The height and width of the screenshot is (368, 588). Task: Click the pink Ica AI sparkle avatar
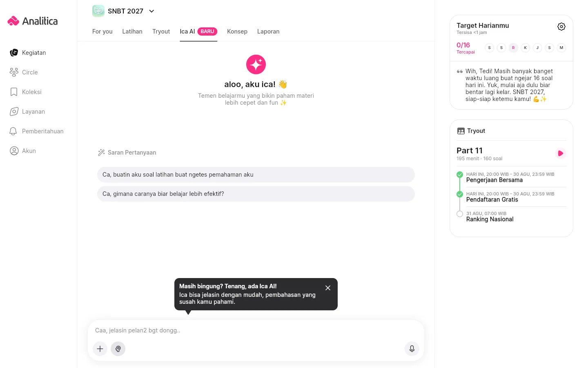(256, 64)
